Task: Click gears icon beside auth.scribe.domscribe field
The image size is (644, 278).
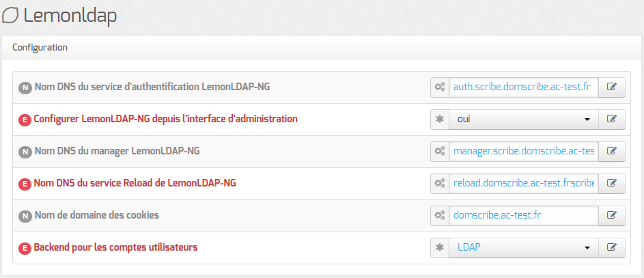Action: point(440,87)
